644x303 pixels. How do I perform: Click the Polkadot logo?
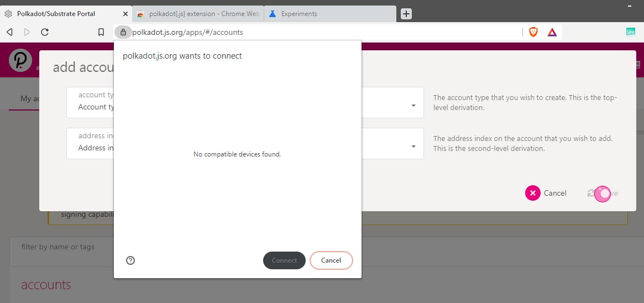[20, 60]
